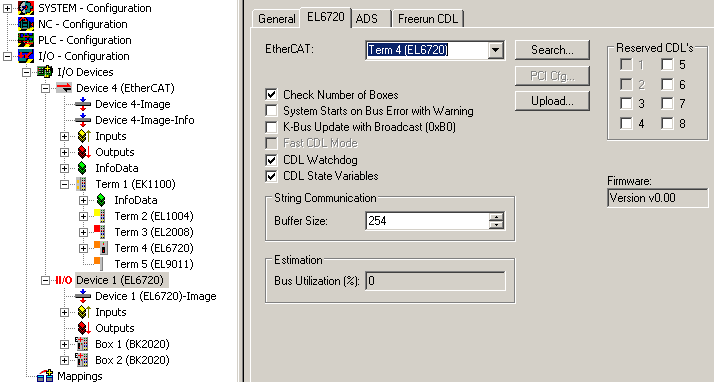Image resolution: width=714 pixels, height=382 pixels.
Task: Check Reserved CDL 6
Action: (x=668, y=84)
